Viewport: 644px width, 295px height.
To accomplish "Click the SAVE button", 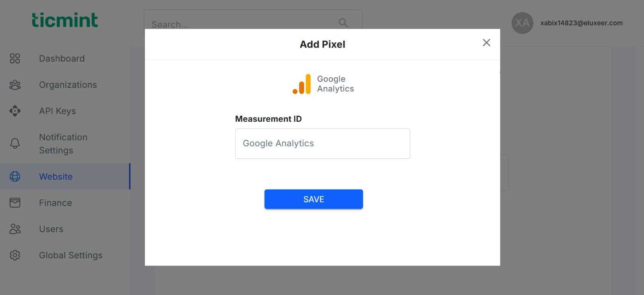I will click(x=314, y=199).
